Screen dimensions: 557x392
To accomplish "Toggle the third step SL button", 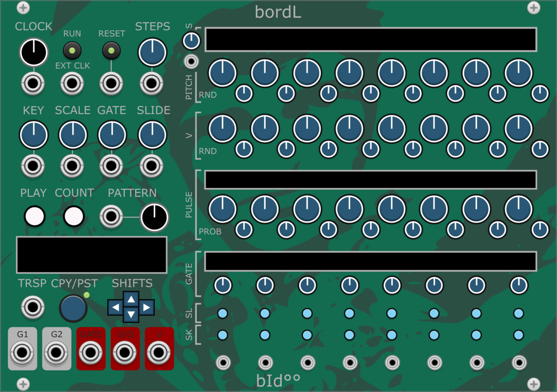I will click(307, 314).
